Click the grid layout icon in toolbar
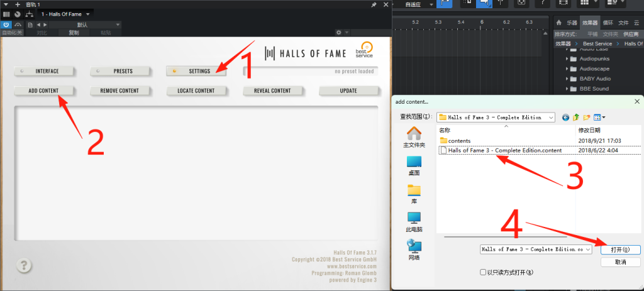Screen dimensions: 644x291 [x=585, y=3]
